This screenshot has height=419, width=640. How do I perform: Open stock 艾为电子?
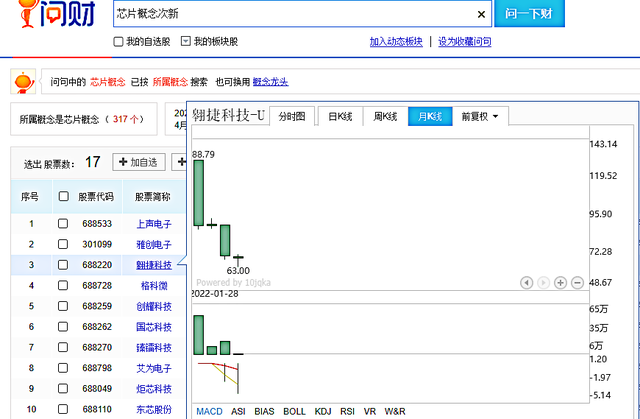pyautogui.click(x=154, y=368)
